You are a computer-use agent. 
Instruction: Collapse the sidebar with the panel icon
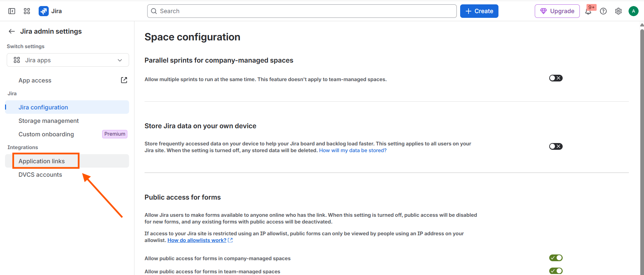pyautogui.click(x=12, y=11)
